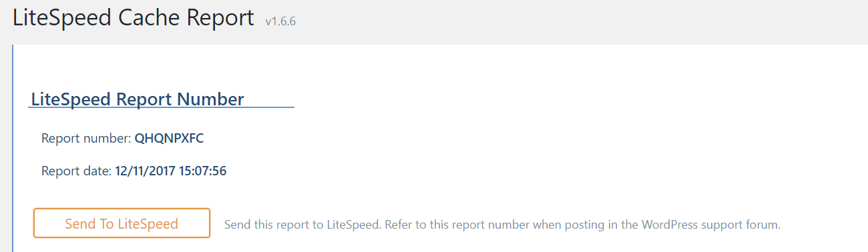
Task: Click the date 12/11/2017 in report date
Action: click(144, 171)
